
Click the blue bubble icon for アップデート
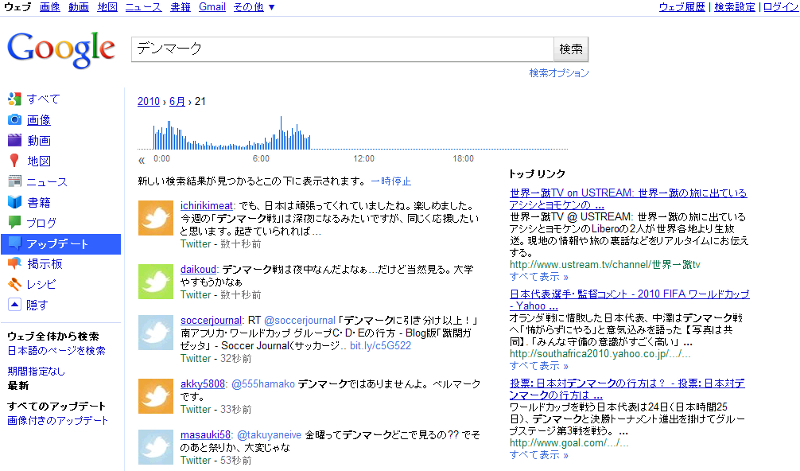(x=14, y=243)
